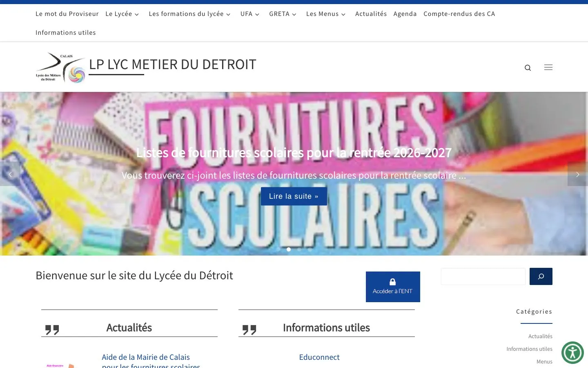Screen dimensions: 588x368
Task: Select Menus under the Catégories sidebar
Action: 544,361
